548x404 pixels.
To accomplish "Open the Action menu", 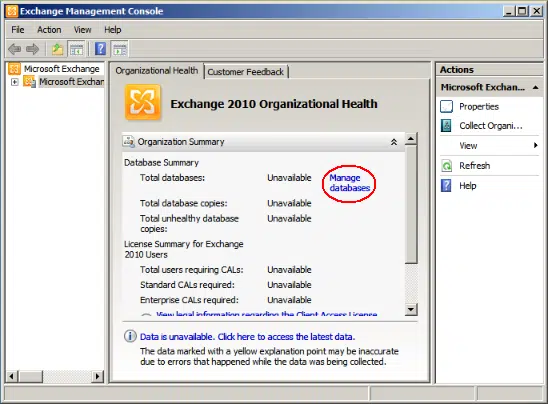I will [x=49, y=30].
